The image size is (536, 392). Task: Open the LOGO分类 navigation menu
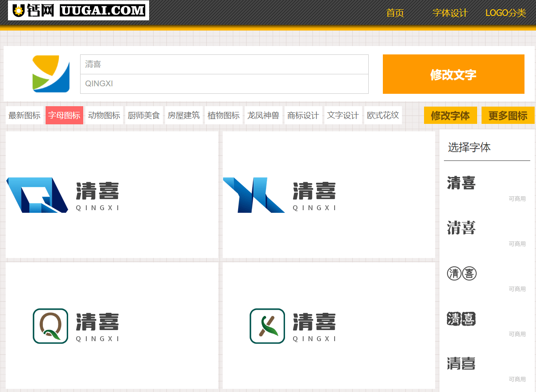coord(505,13)
